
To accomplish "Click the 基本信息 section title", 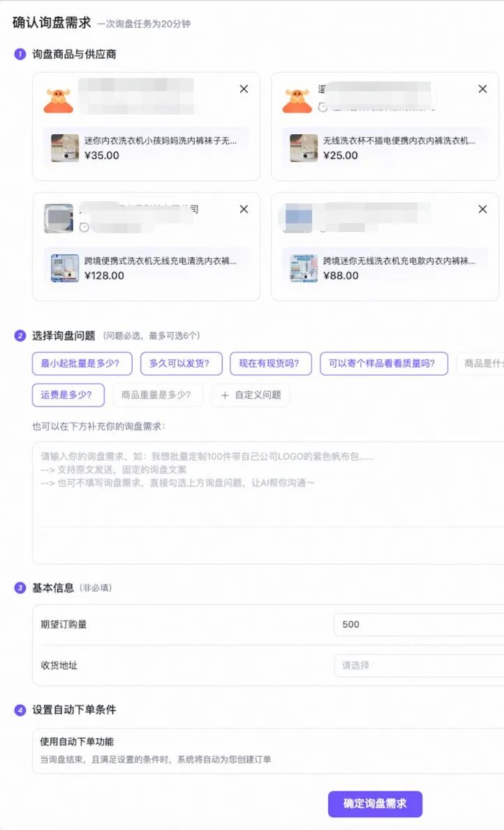I will tap(53, 588).
